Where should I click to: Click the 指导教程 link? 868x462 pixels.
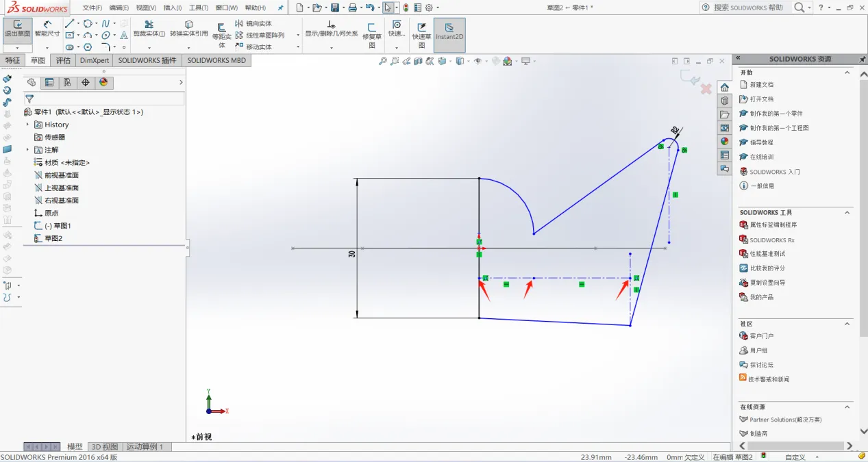[761, 142]
